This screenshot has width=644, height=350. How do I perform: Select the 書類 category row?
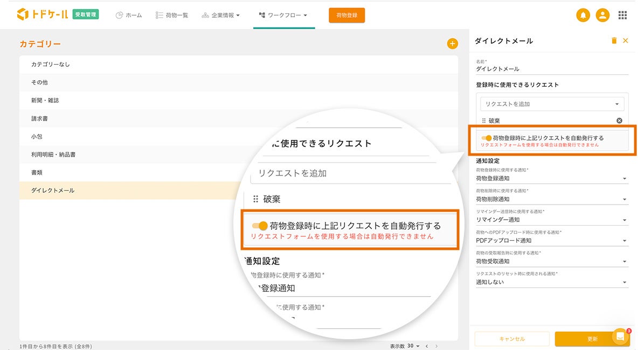pyautogui.click(x=239, y=173)
